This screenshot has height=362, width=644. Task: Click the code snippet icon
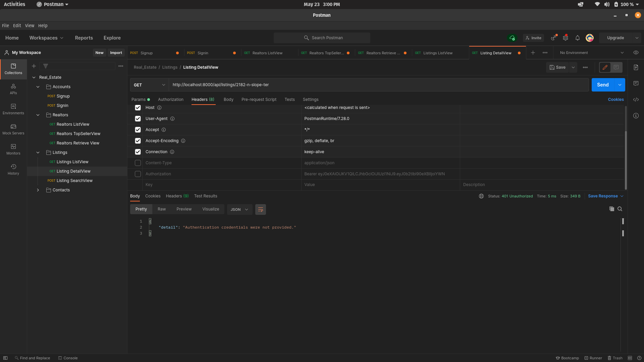636,100
